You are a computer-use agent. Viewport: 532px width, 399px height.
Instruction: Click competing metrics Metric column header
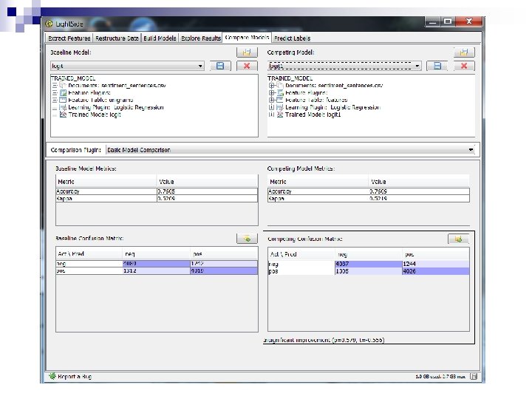[x=318, y=182]
